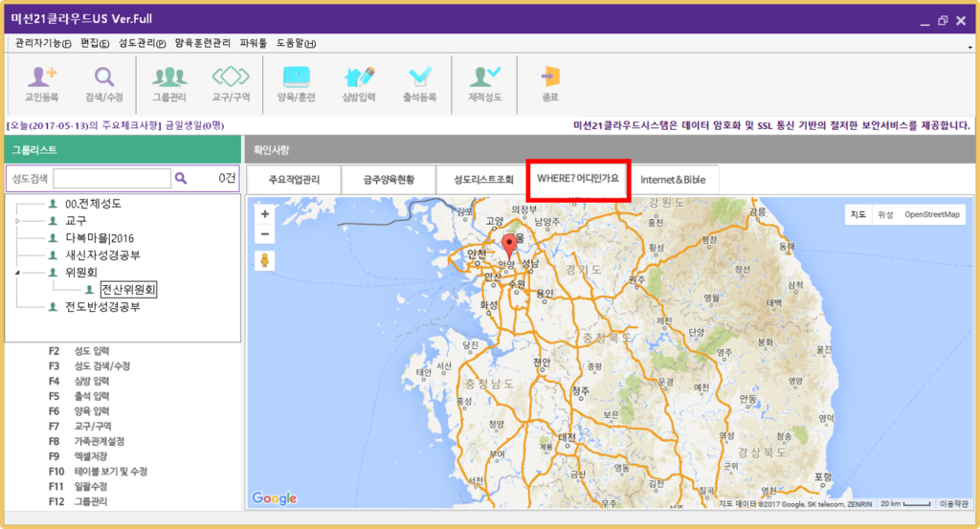Select 다복마을|2016 group

tap(100, 238)
